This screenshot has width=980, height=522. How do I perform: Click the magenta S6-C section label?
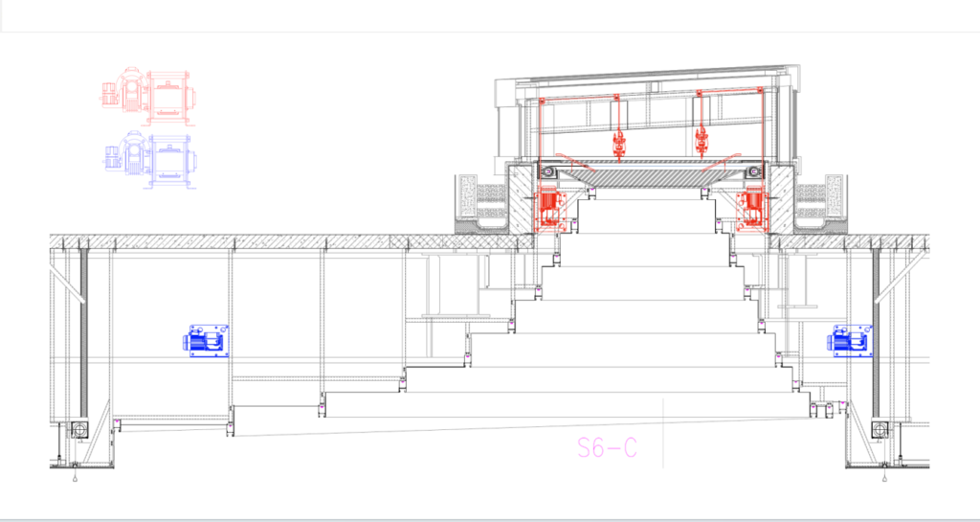607,447
